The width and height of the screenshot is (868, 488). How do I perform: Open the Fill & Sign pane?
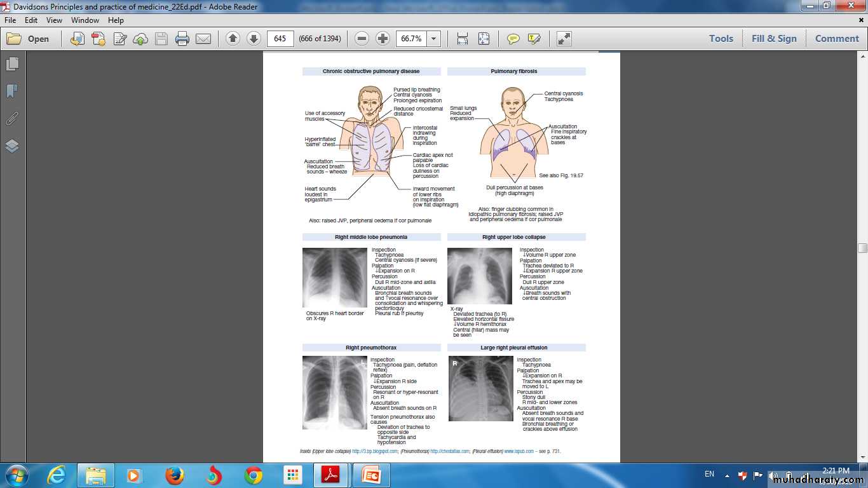pos(773,39)
